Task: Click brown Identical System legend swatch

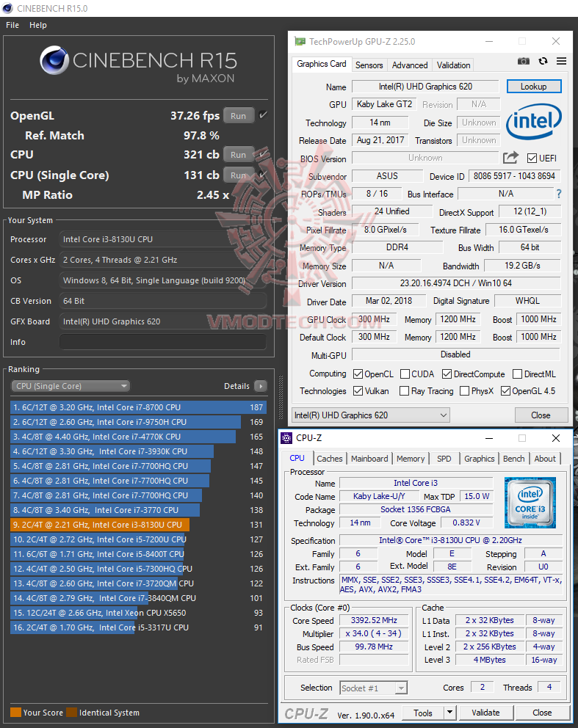Action: pyautogui.click(x=71, y=712)
